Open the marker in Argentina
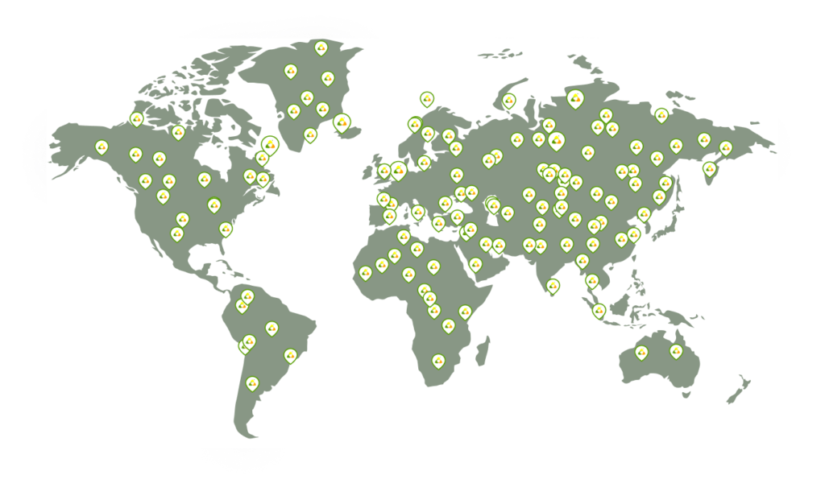 tap(252, 383)
